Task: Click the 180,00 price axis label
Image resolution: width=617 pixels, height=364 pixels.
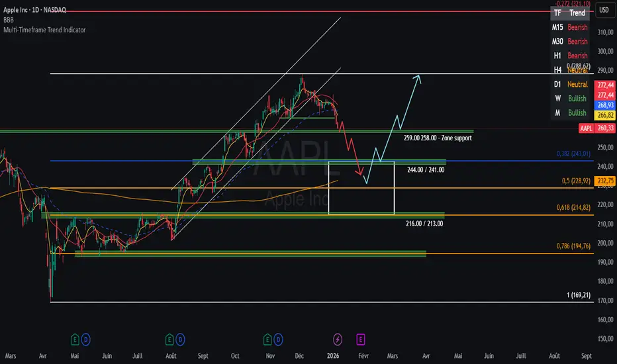Action: [605, 281]
